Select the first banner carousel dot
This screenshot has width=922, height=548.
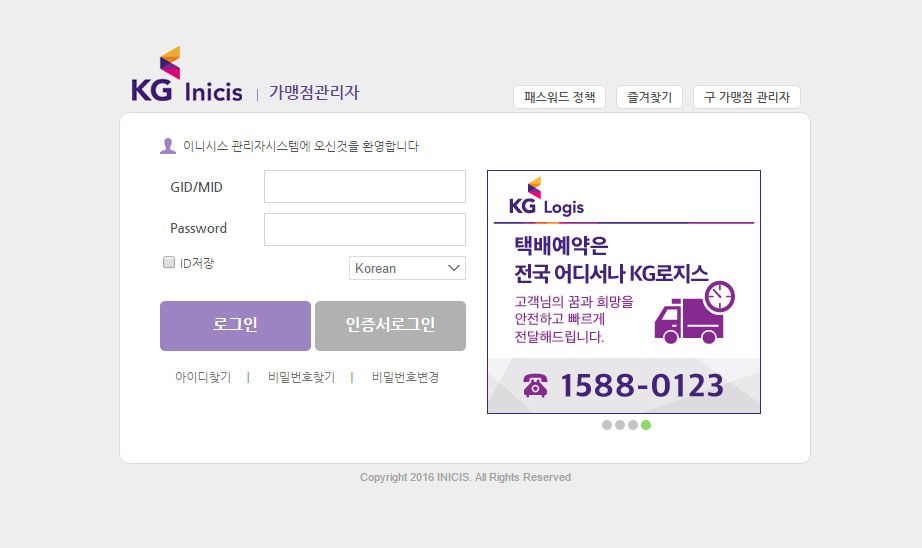point(607,425)
